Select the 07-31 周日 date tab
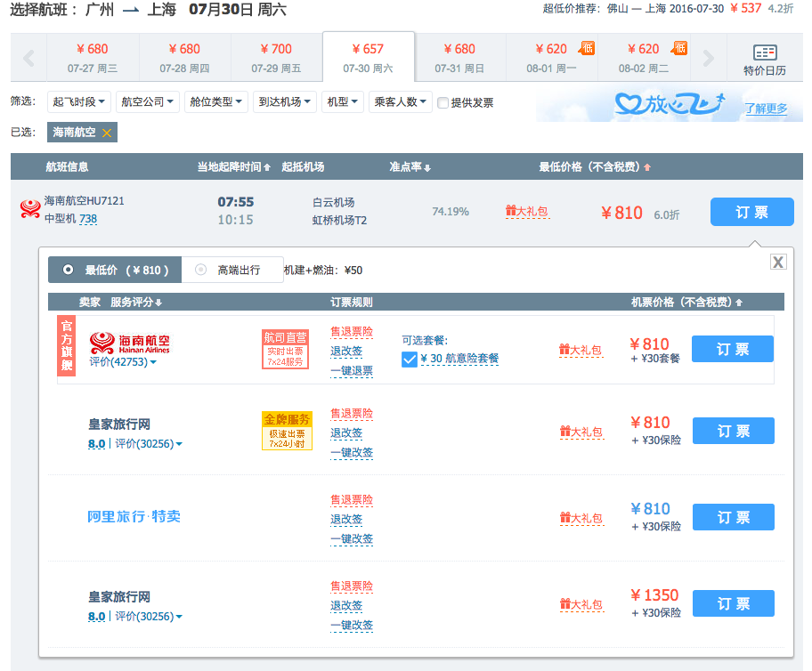 point(459,57)
